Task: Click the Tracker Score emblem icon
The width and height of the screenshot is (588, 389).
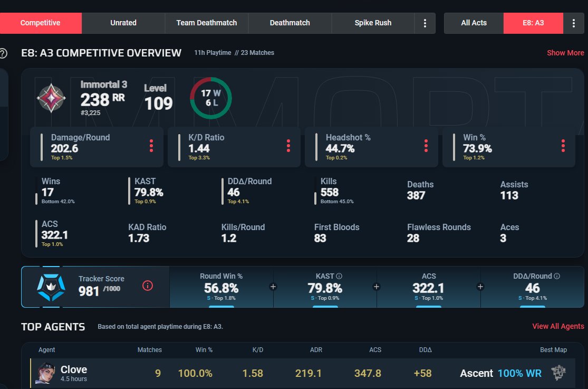Action: (x=51, y=287)
